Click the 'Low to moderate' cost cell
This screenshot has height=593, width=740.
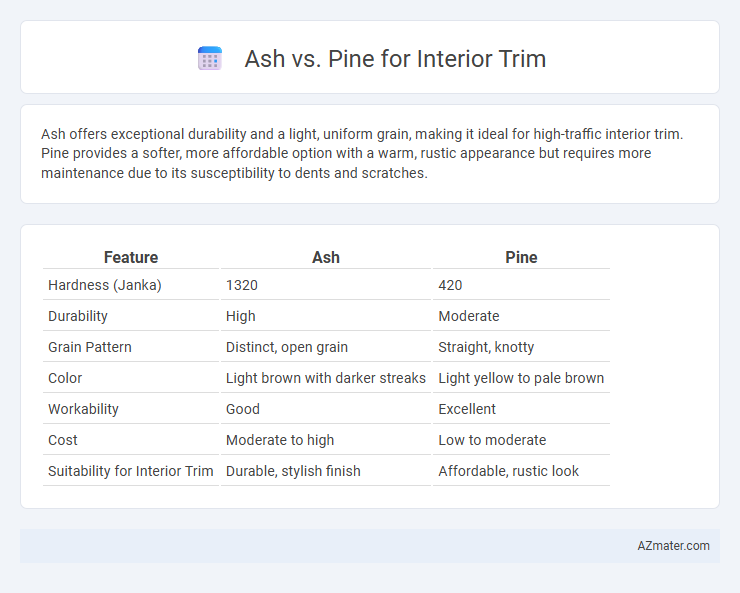[492, 440]
